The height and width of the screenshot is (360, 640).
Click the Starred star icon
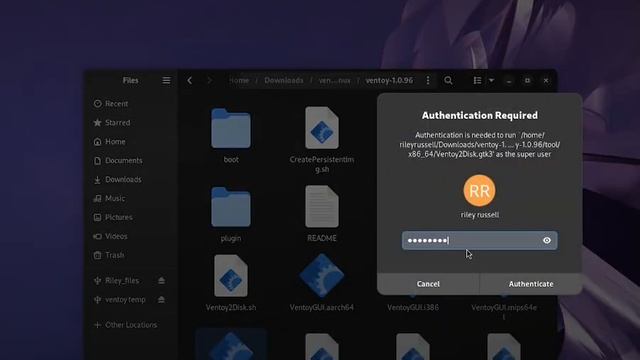[98, 122]
